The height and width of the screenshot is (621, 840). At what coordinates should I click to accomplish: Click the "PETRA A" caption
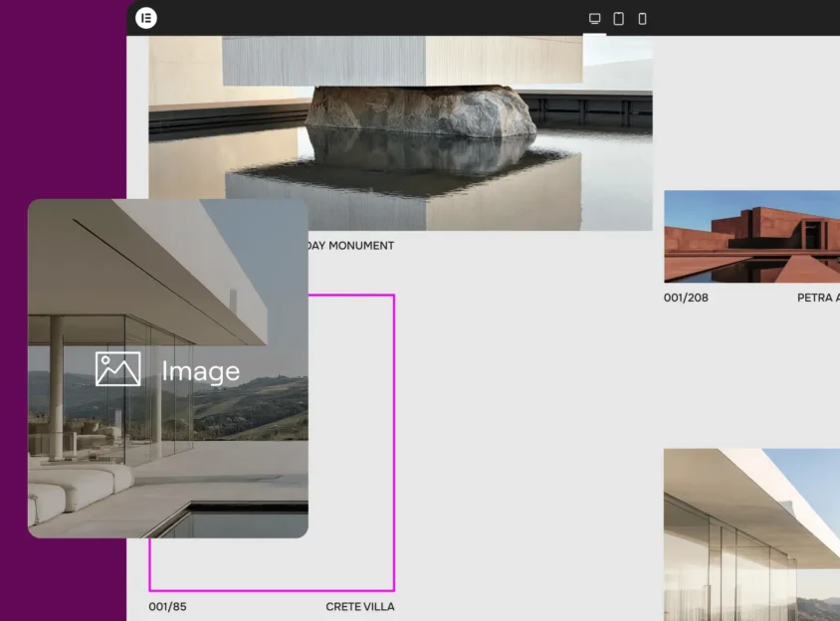(817, 298)
